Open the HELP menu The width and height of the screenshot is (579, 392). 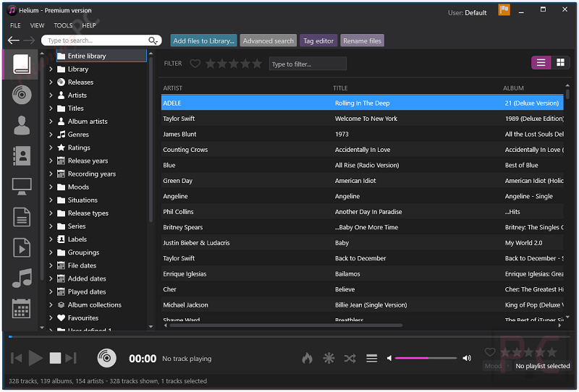pos(89,25)
